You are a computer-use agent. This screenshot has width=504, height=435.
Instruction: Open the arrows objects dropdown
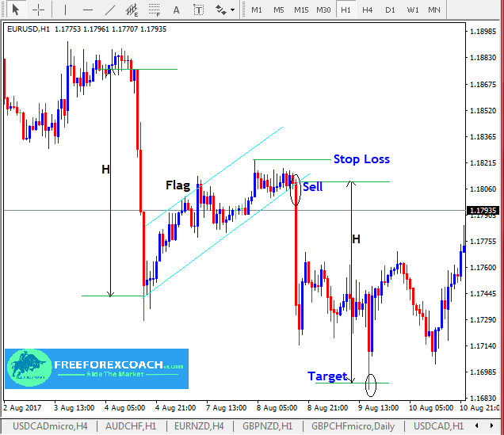(x=224, y=10)
